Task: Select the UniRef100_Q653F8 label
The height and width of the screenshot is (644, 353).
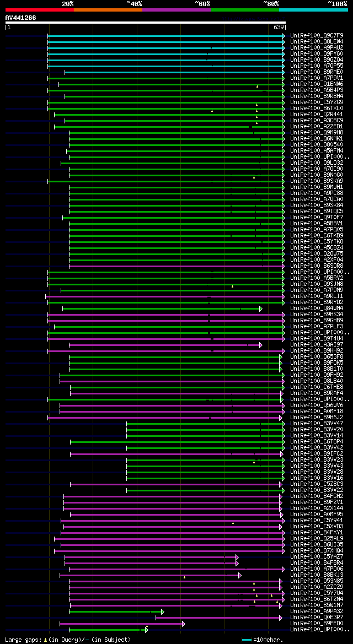Action: (317, 357)
